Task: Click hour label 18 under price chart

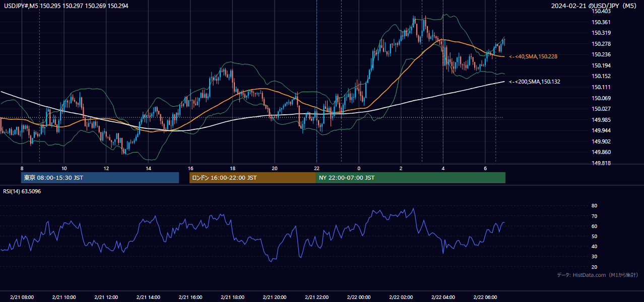Action: tap(232, 168)
